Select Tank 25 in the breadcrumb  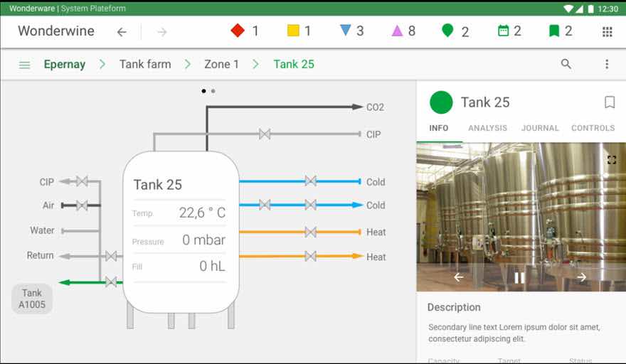[x=294, y=64]
